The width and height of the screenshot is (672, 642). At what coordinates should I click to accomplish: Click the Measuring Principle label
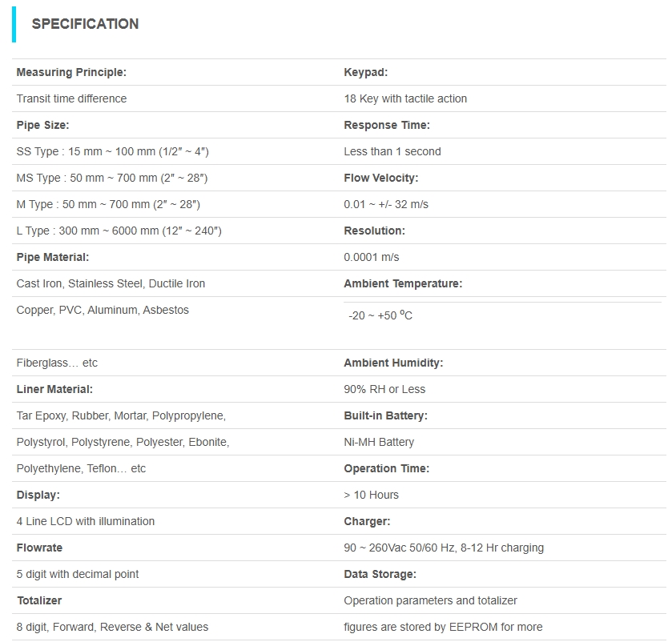tap(71, 72)
